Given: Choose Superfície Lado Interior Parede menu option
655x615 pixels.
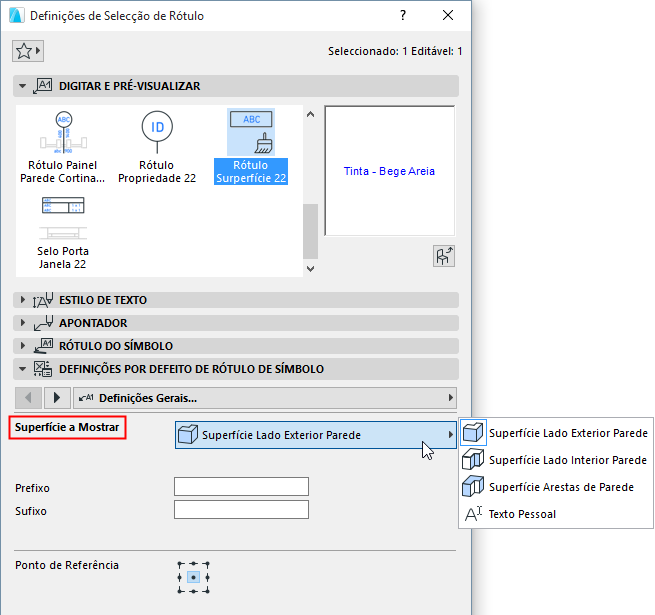Looking at the screenshot, I should coord(556,460).
